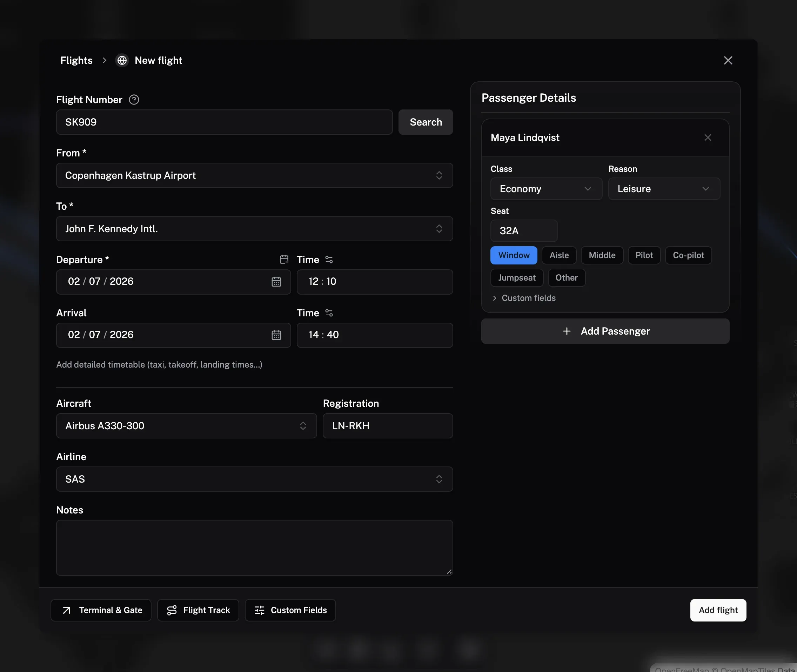Click Add Passenger button
This screenshot has width=797, height=672.
click(605, 331)
